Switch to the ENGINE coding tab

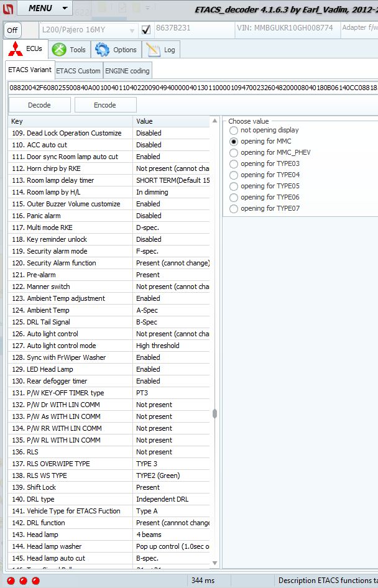click(x=127, y=71)
